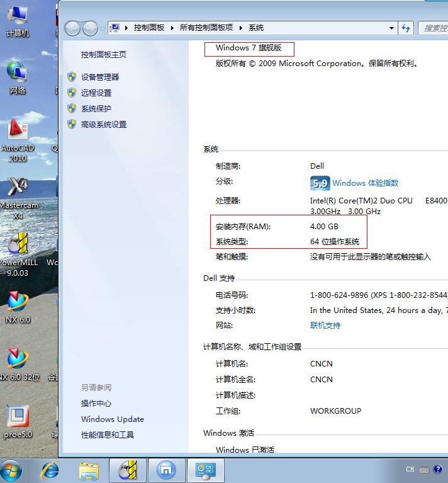Image resolution: width=448 pixels, height=483 pixels.
Task: Click shield icon next to 远程设置
Action: [72, 93]
